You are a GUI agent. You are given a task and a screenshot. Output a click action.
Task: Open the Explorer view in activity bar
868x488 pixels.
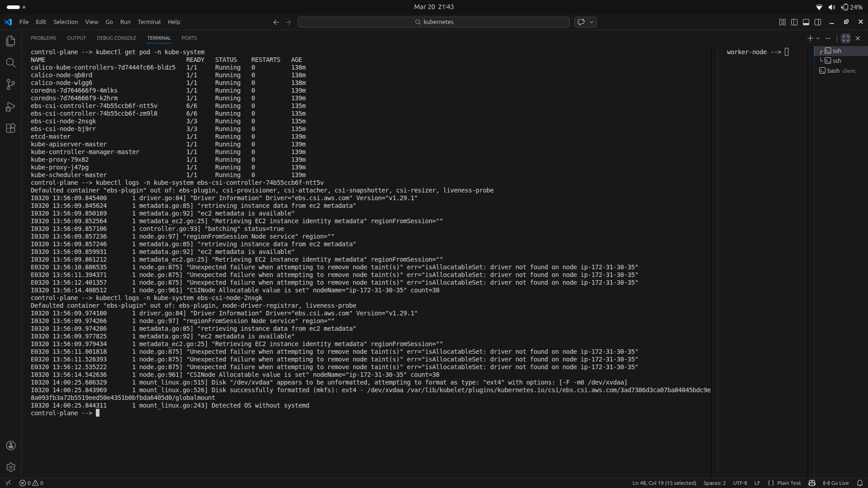11,41
